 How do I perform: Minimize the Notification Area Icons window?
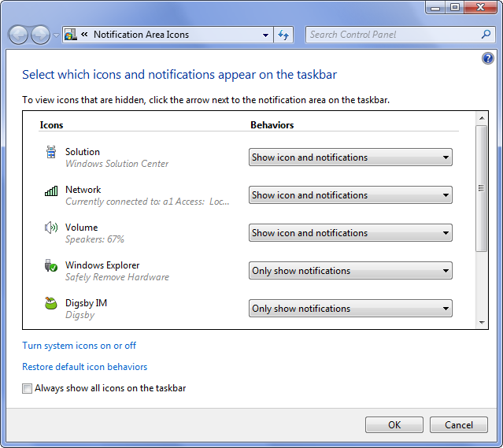[435, 7]
